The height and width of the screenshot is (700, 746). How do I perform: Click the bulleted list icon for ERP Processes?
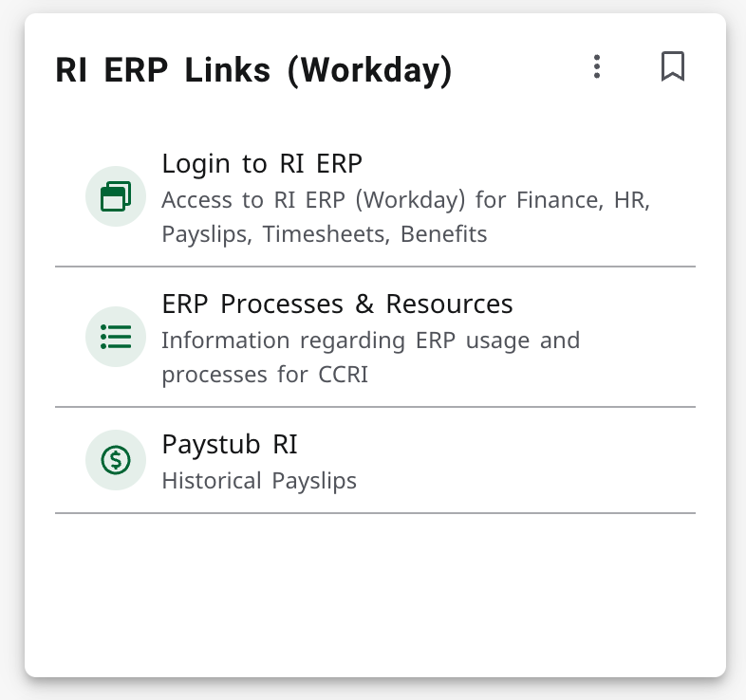116,336
